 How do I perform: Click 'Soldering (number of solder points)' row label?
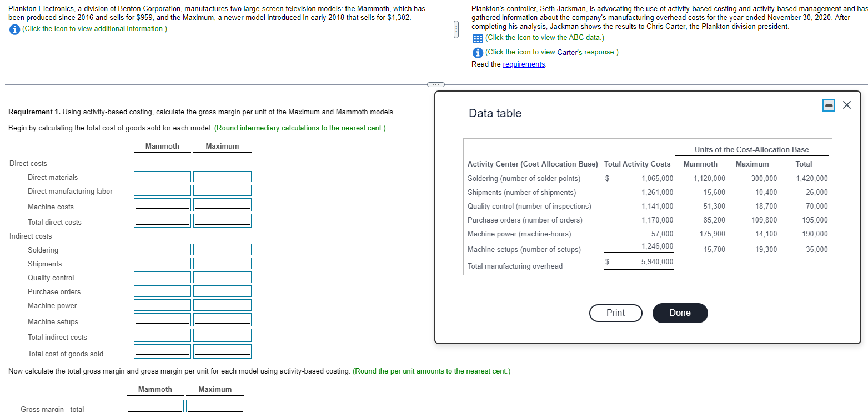[524, 179]
